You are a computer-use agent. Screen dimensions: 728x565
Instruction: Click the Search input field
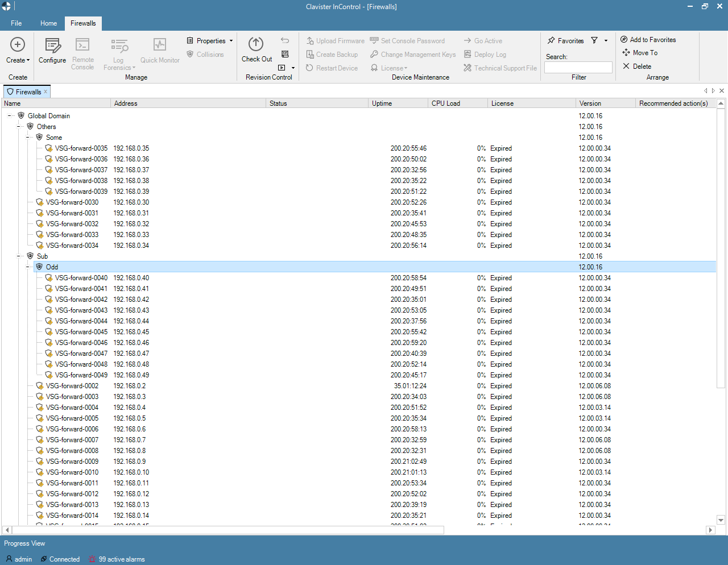578,67
